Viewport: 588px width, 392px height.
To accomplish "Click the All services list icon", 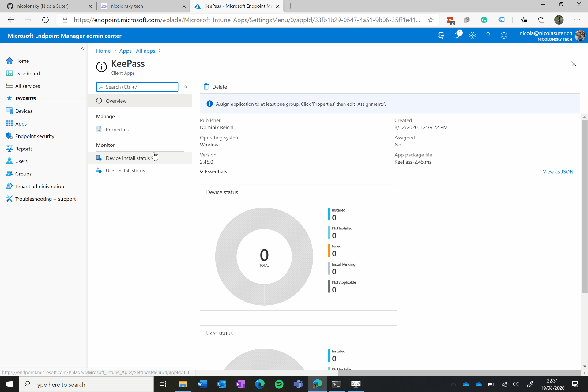I will [x=9, y=86].
